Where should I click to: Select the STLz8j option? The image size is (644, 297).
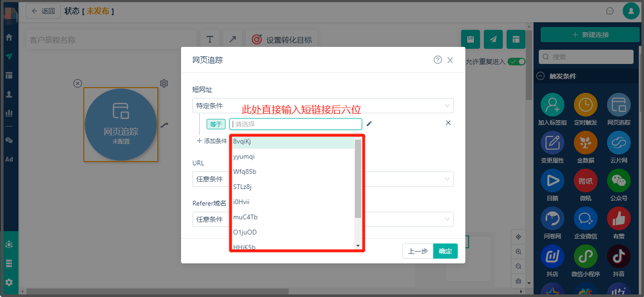(293, 187)
